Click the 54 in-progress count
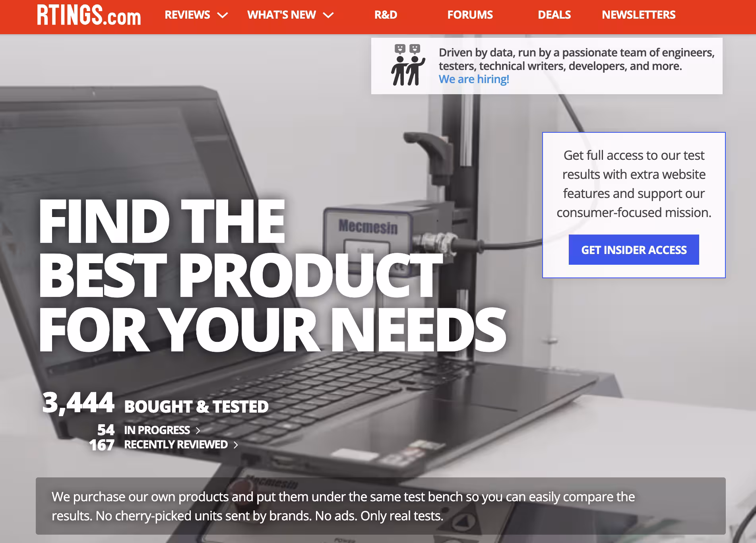The height and width of the screenshot is (543, 756). (x=106, y=430)
